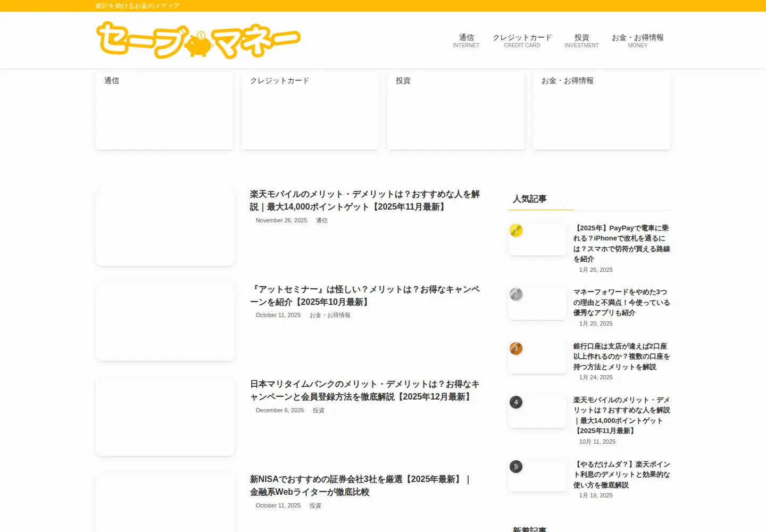Click 通信 tag under 楽天モバイル article

point(322,220)
